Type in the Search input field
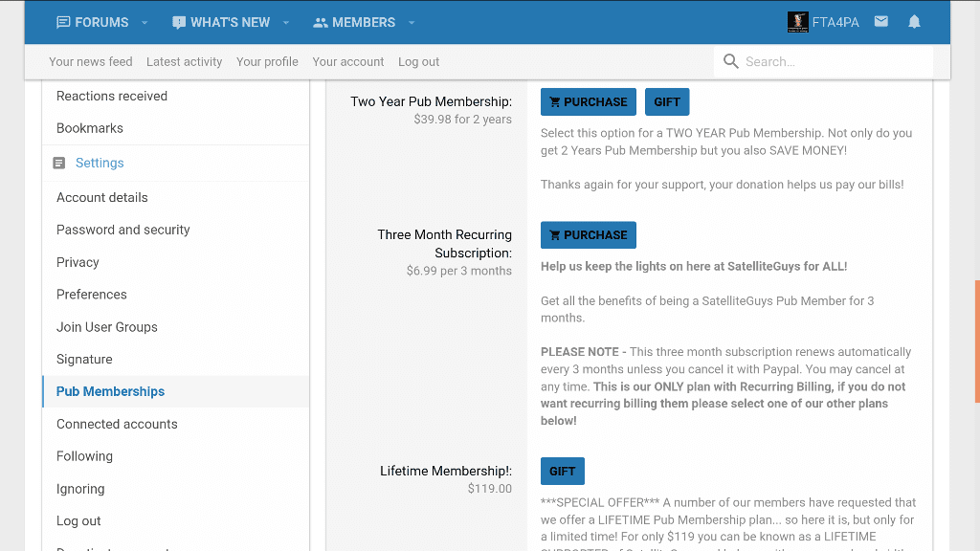Viewport: 980px width, 551px height. [833, 61]
